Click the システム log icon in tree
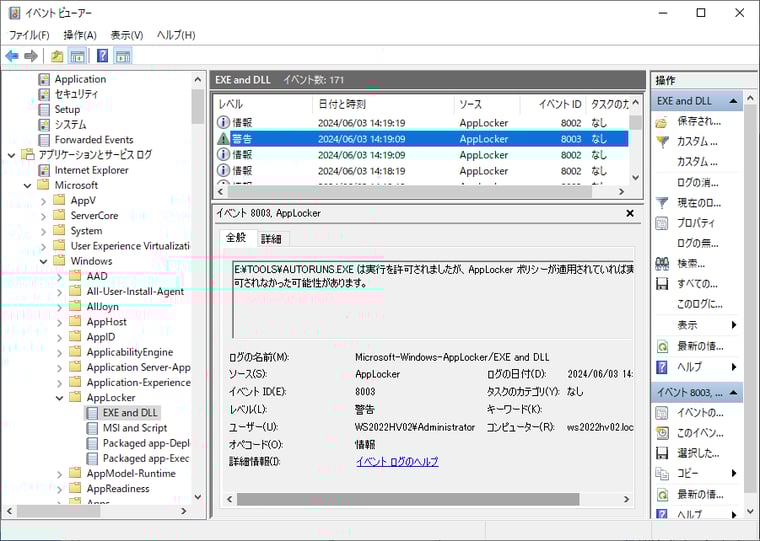Screen dimensions: 760x541 [44, 125]
